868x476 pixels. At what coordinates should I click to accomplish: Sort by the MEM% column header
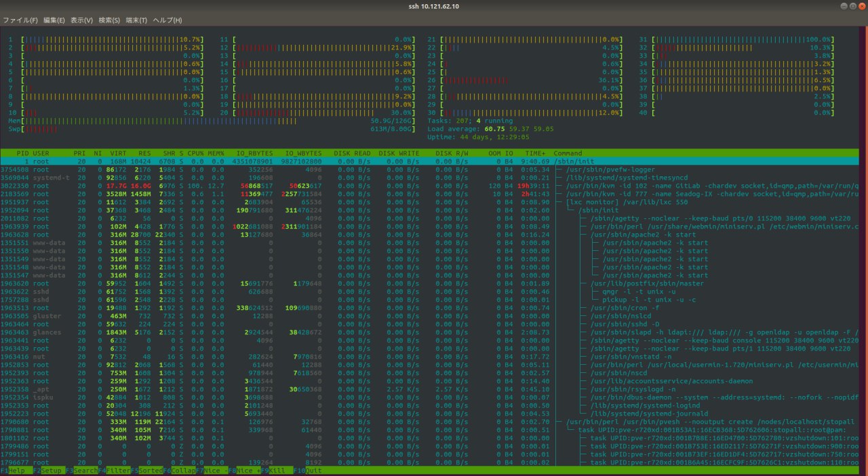tap(216, 153)
